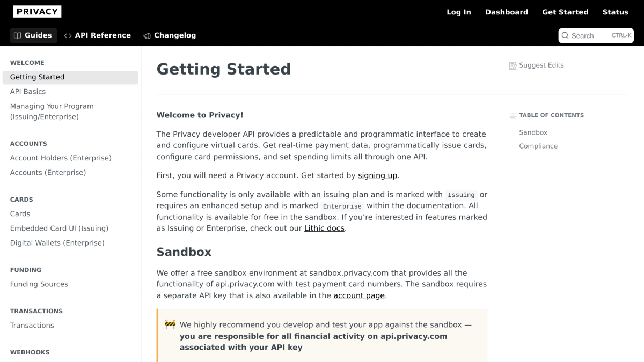Jump to Compliance in table of contents
Screen dimensions: 644x362
538,146
